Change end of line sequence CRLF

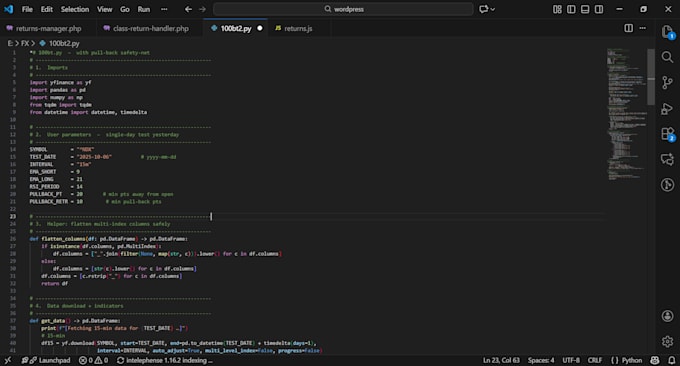tap(595, 360)
